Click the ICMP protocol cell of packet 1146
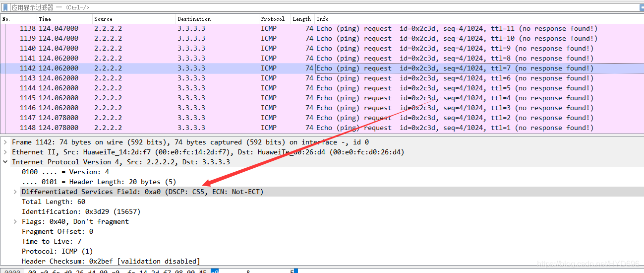 coord(269,108)
